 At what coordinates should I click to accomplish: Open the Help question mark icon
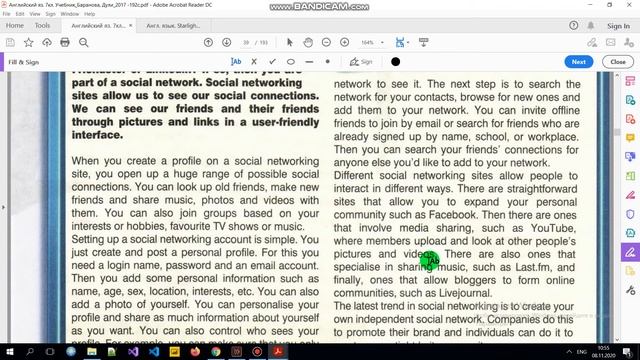pyautogui.click(x=573, y=25)
